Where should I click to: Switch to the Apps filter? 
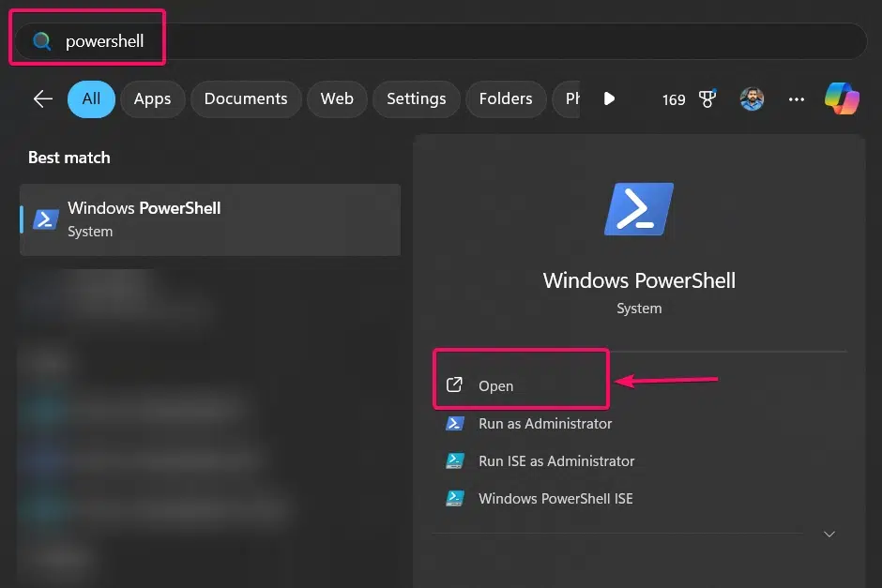(x=152, y=98)
